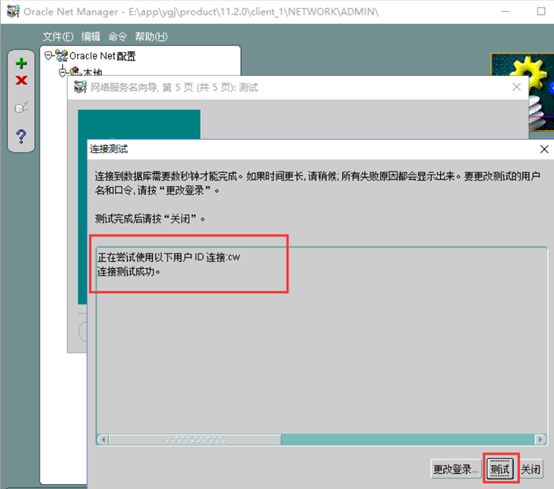Click the wizard dialog title icon
Image resolution: width=554 pixels, height=489 pixels.
coord(80,87)
